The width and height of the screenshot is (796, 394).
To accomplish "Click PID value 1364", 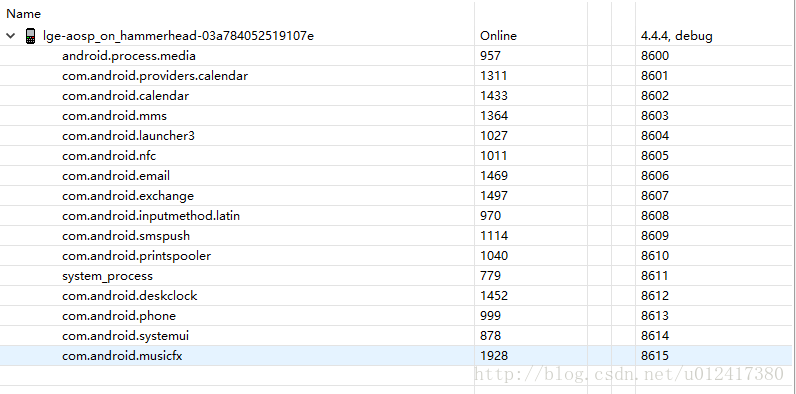I will click(494, 116).
